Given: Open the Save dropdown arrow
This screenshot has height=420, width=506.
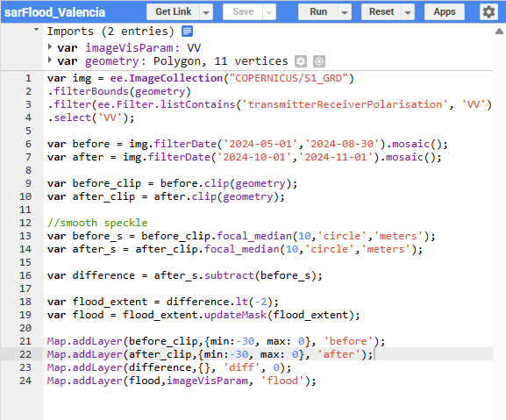Looking at the screenshot, I should (x=269, y=12).
